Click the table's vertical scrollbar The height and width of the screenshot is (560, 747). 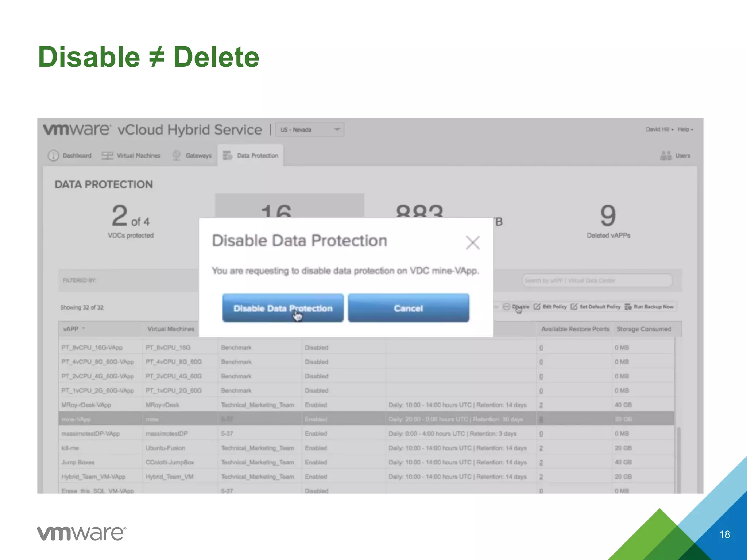(x=678, y=459)
